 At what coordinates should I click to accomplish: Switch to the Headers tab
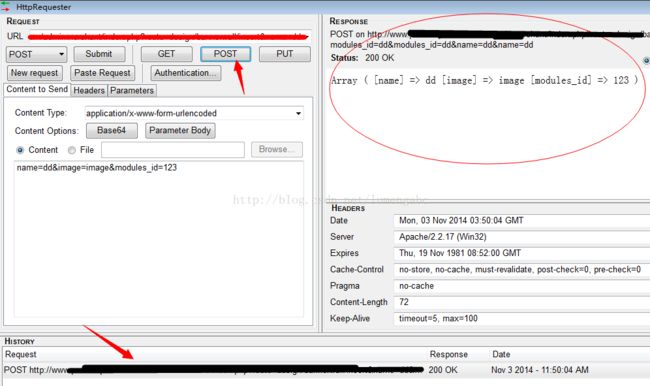[89, 90]
